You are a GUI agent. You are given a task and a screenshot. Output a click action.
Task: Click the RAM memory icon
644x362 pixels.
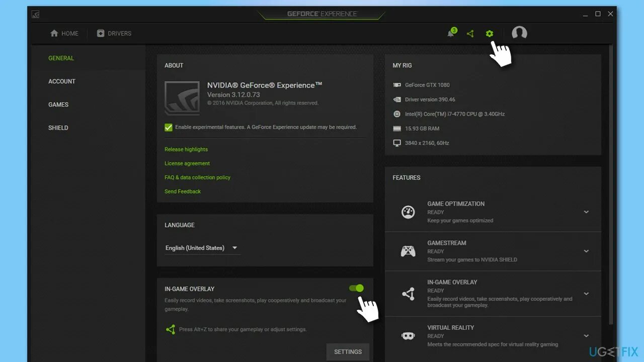click(397, 129)
